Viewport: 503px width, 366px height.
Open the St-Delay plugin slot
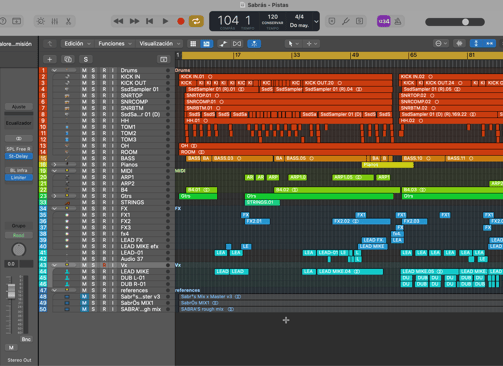[19, 156]
